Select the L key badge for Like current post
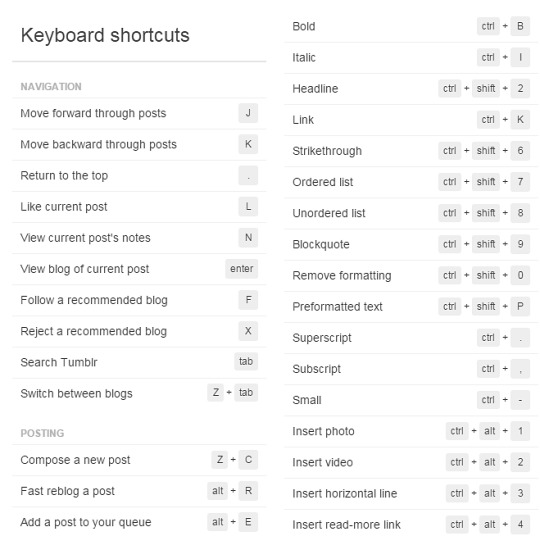540x536 pixels. [x=248, y=206]
